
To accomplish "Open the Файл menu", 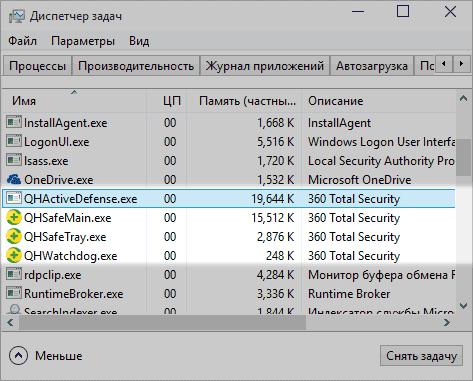I will pos(22,41).
